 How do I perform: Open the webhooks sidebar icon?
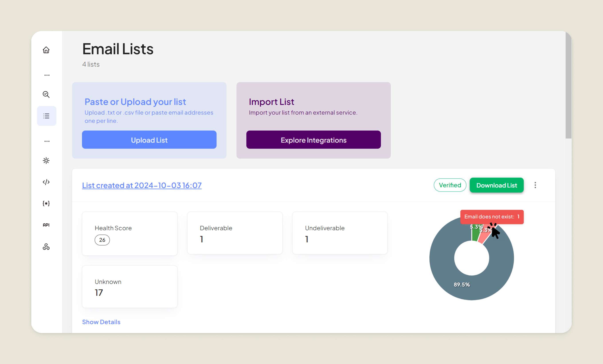(x=46, y=247)
